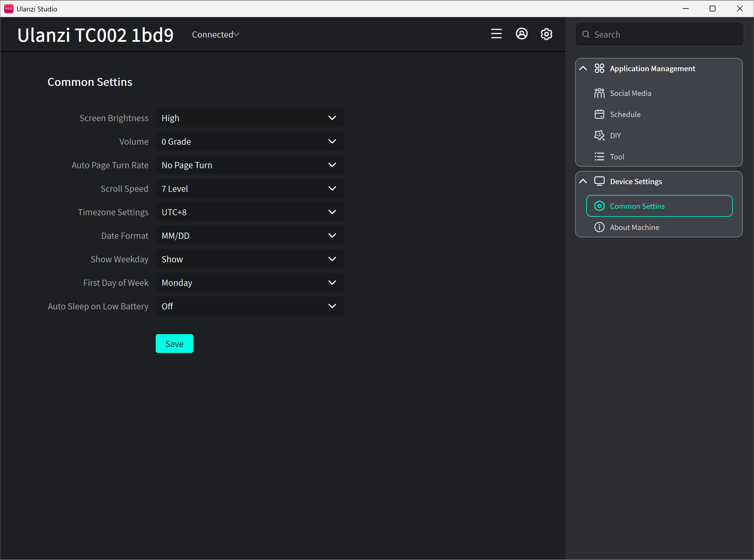Open About Machine in the sidebar
754x560 pixels.
659,227
